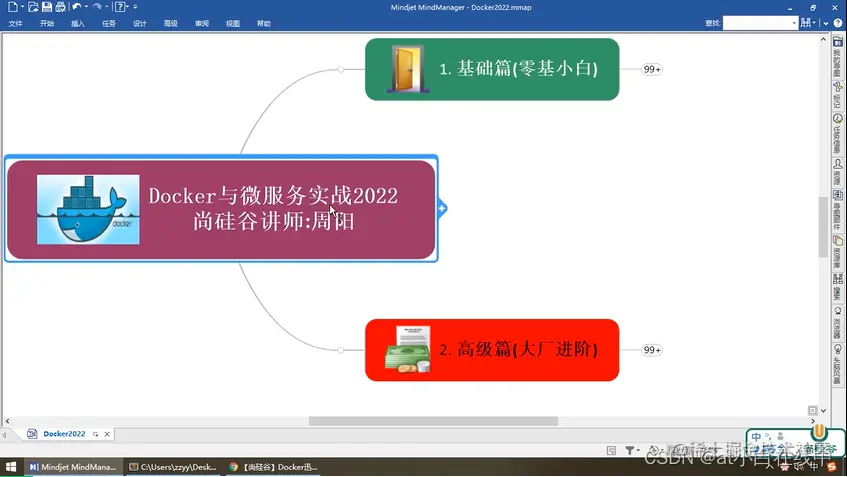
Task: Open the 资源 resources side panel
Action: pyautogui.click(x=837, y=172)
